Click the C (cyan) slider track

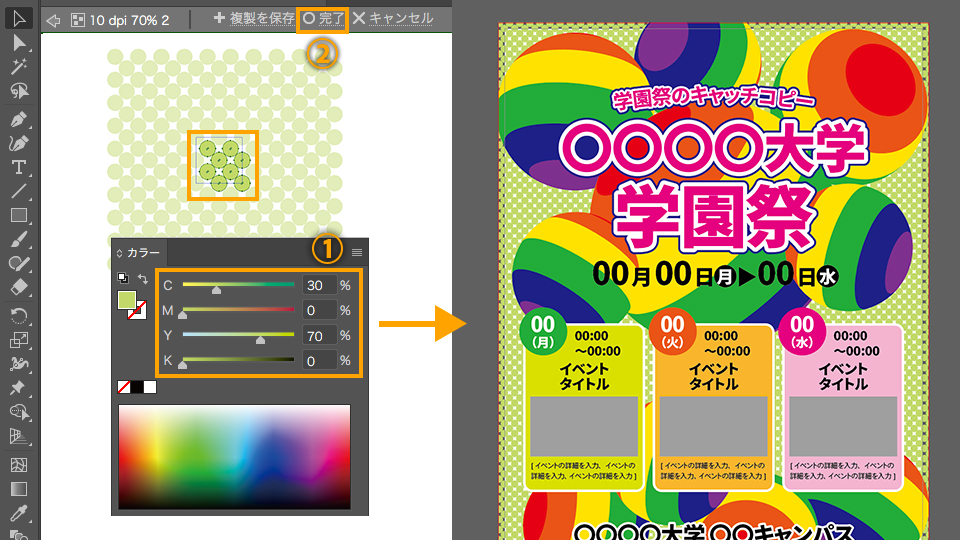click(238, 284)
